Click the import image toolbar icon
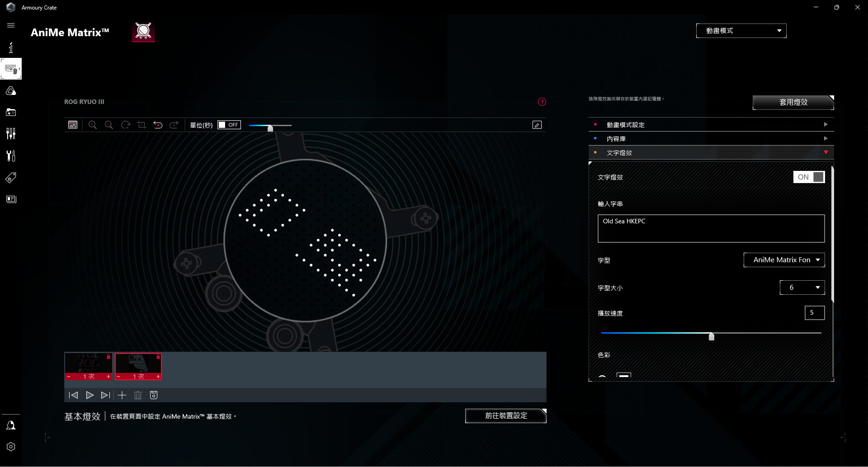Image resolution: width=868 pixels, height=467 pixels. [73, 125]
